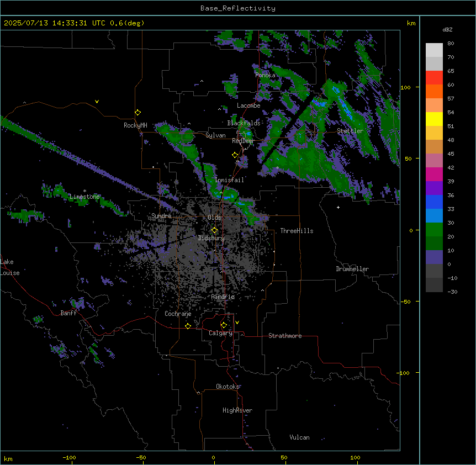Select the yellow diamond marker below RedDeer
This screenshot has height=465, width=476.
click(235, 155)
